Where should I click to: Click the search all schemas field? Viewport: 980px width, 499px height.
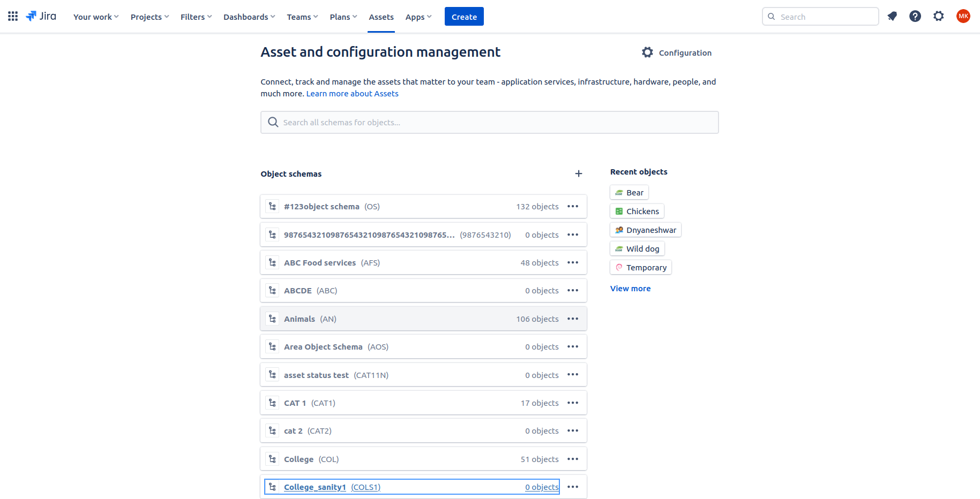coord(489,123)
